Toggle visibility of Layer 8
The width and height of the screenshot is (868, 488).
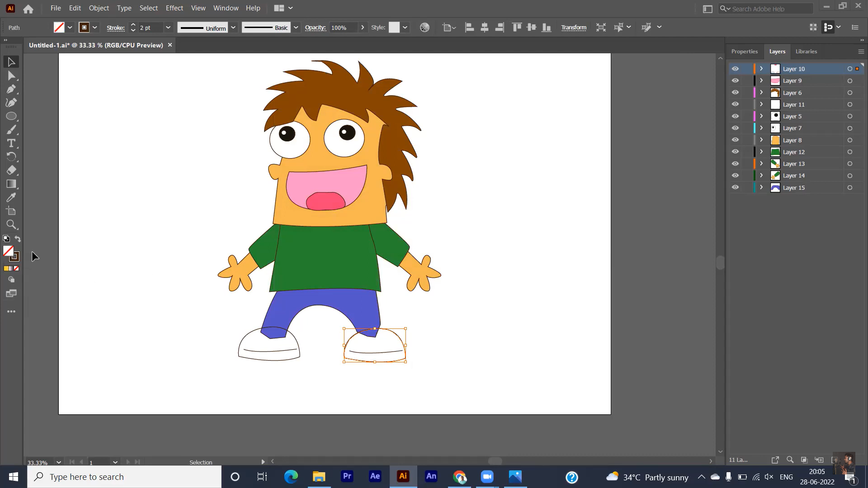click(736, 140)
